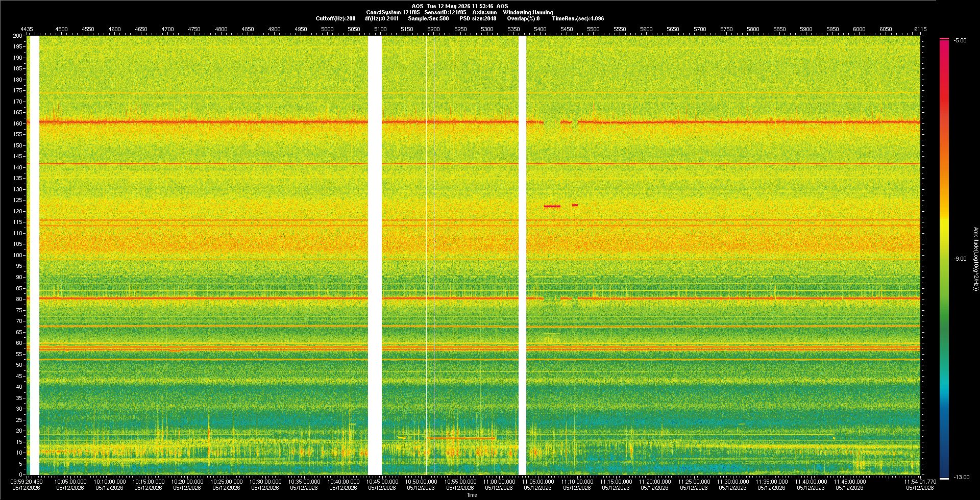This screenshot has width=980, height=500.
Task: Click the 160 frequency axis tick label
Action: click(x=18, y=123)
